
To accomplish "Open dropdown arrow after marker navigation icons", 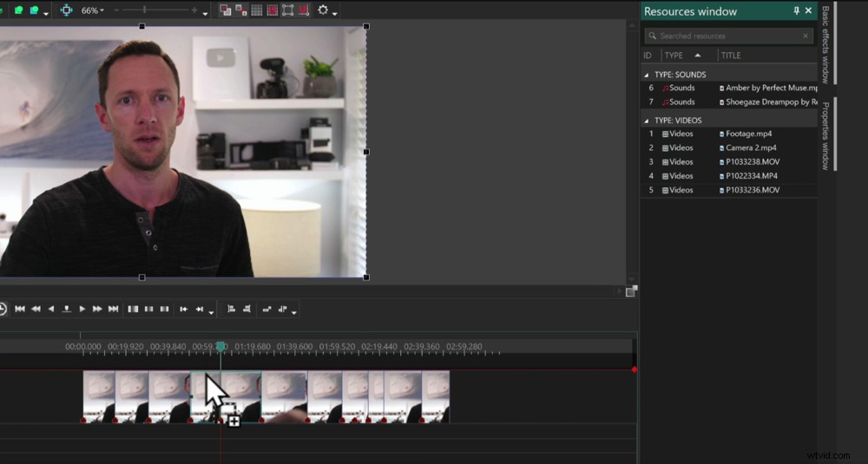I will pyautogui.click(x=212, y=313).
